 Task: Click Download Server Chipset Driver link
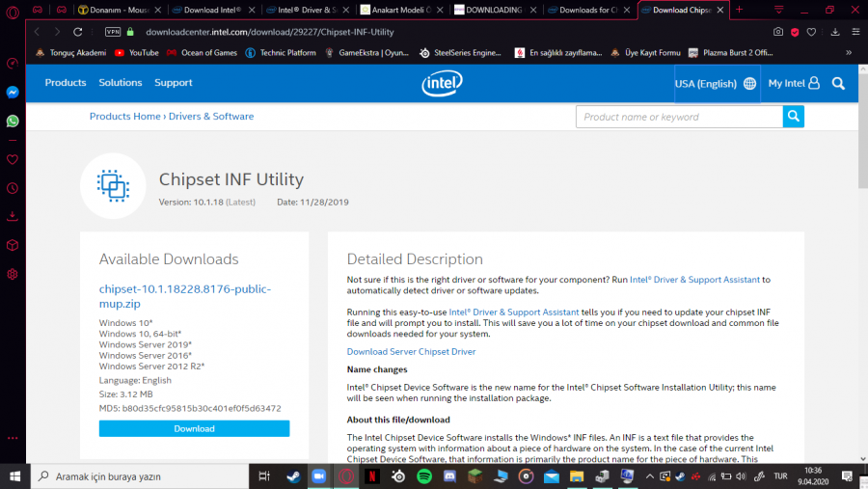(411, 352)
